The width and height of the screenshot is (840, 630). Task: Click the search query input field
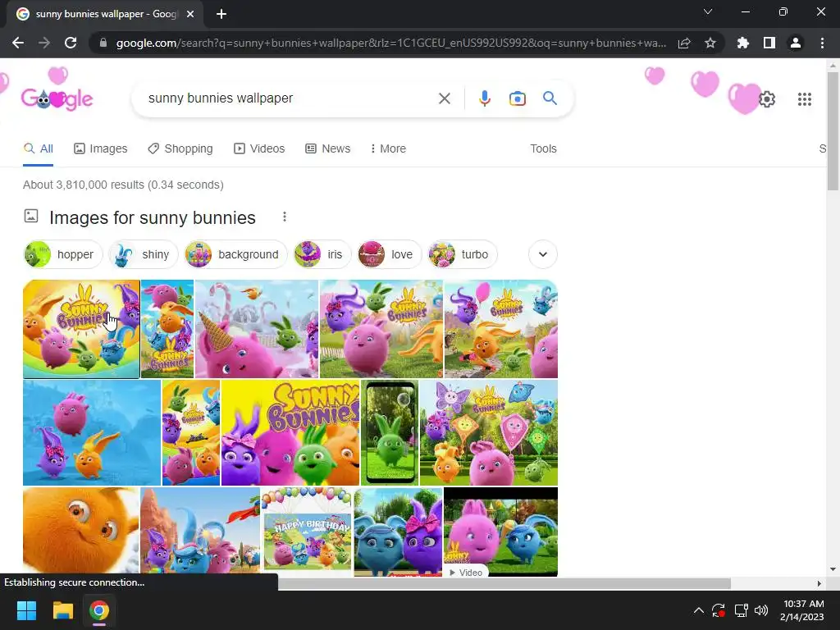tap(290, 98)
